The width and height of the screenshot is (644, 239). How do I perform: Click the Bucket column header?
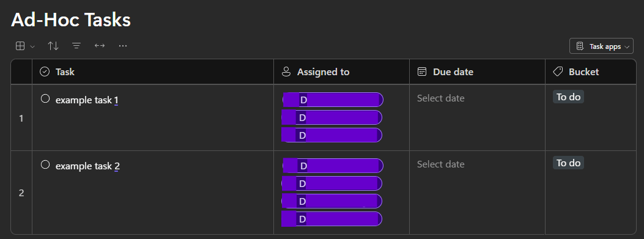tap(591, 72)
